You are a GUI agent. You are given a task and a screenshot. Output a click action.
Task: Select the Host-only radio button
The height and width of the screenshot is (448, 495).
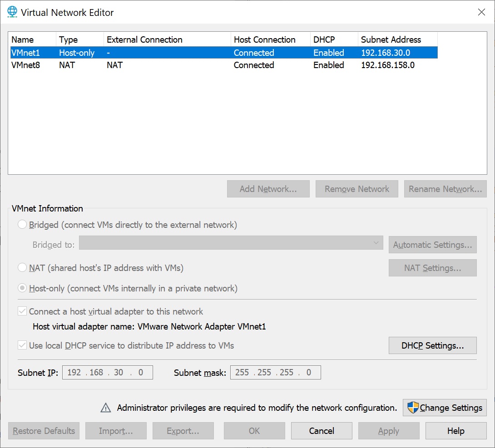[x=22, y=288]
